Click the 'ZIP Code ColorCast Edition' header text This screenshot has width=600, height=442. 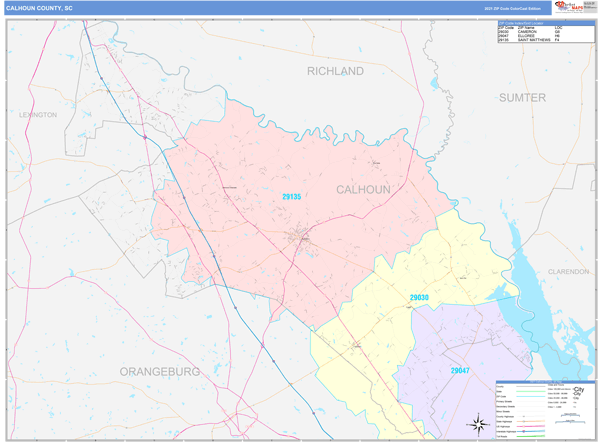click(512, 8)
